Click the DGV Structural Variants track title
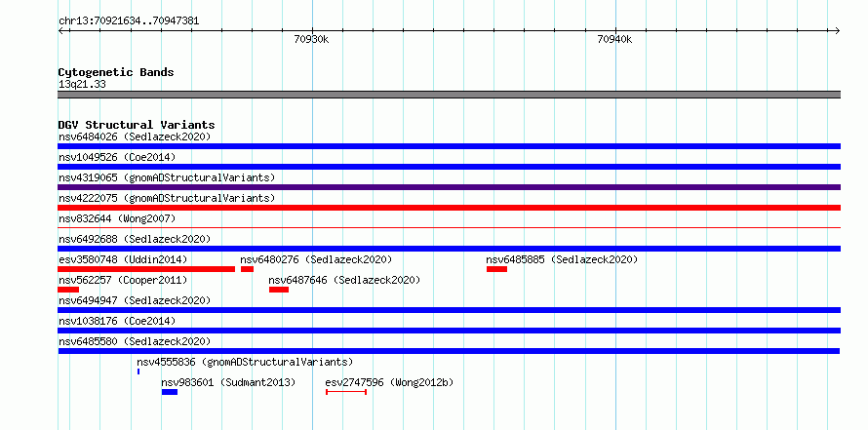The width and height of the screenshot is (868, 430). pyautogui.click(x=137, y=125)
